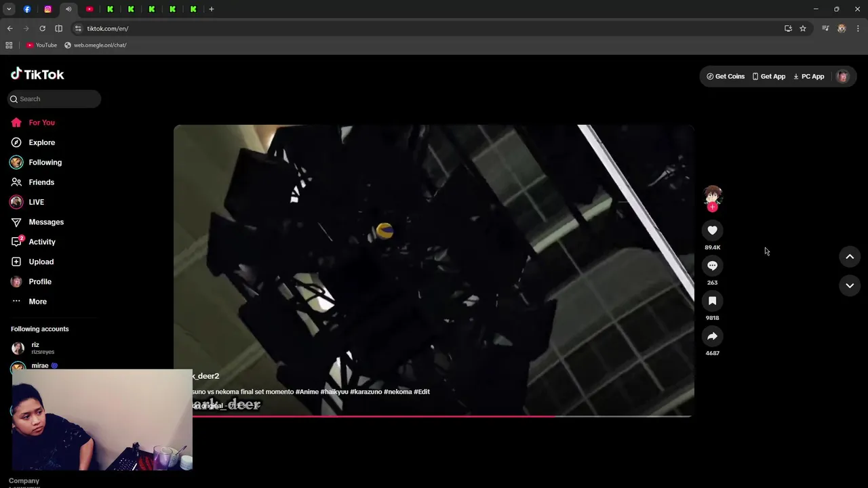Open the LIVE section

pos(27,202)
